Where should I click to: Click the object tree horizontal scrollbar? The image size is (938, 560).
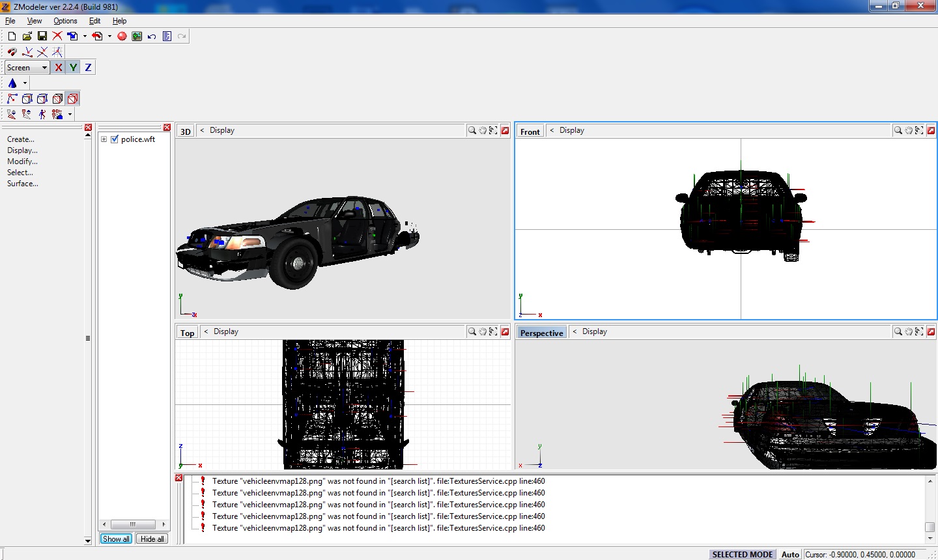(x=133, y=524)
